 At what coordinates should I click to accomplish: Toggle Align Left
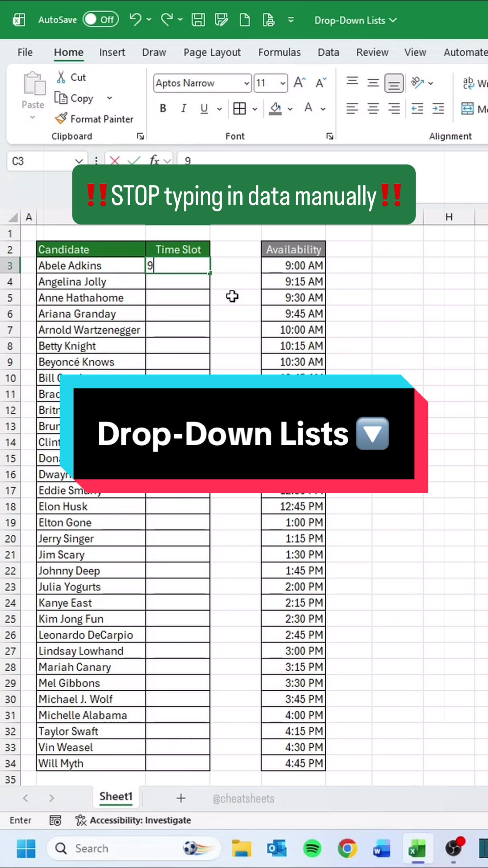(x=352, y=108)
